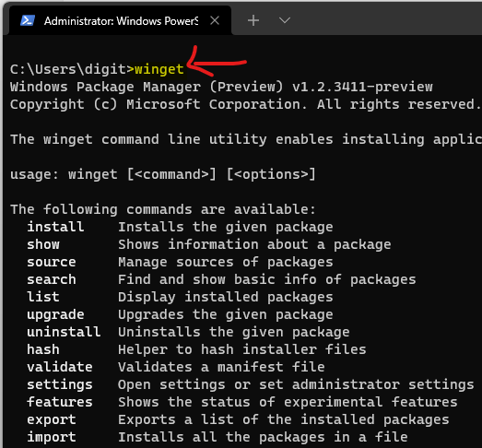Viewport: 482px width, 448px height.
Task: Click 'Uninstalls the given package' description
Action: pyautogui.click(x=234, y=333)
